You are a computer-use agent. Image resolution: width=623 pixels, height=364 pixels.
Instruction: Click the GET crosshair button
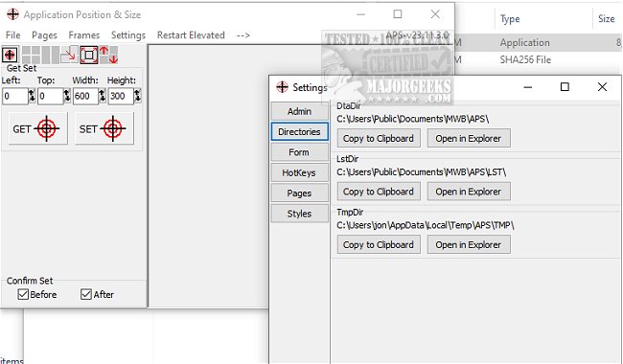click(38, 128)
